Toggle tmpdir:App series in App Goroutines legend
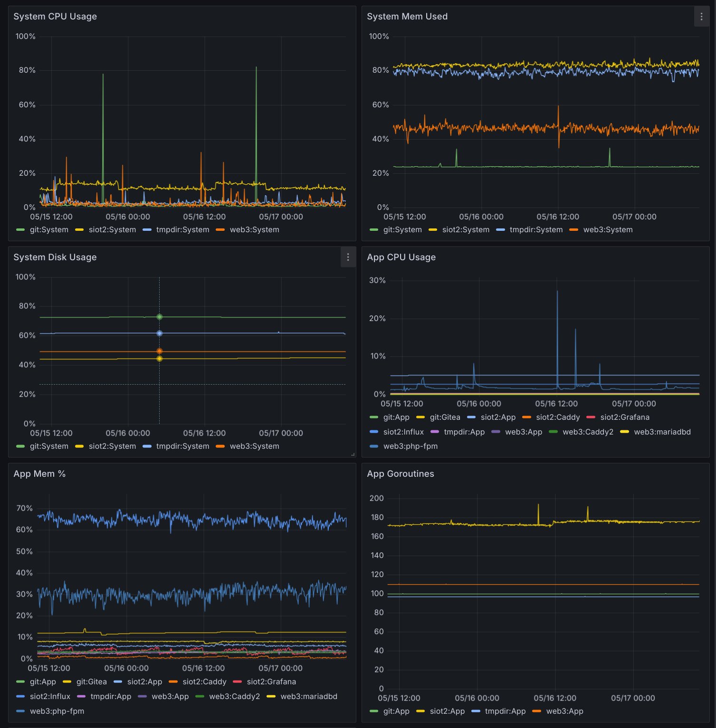 505,711
